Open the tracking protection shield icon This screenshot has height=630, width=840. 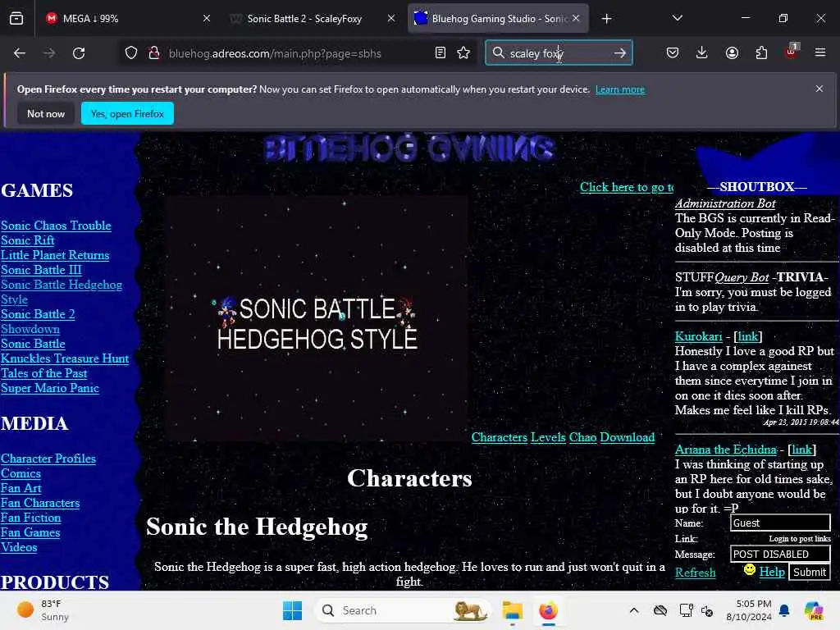[131, 53]
